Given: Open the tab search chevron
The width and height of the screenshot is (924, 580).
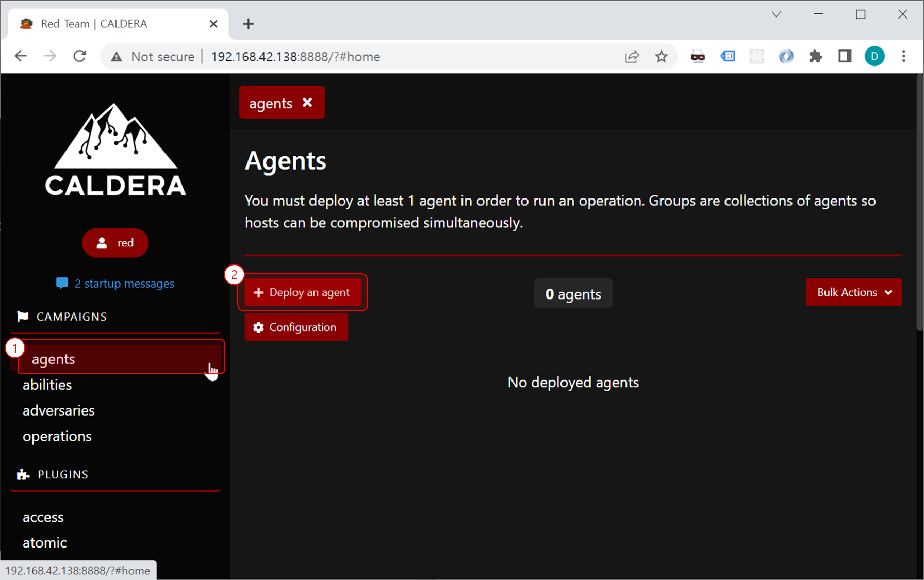Looking at the screenshot, I should pos(777,14).
